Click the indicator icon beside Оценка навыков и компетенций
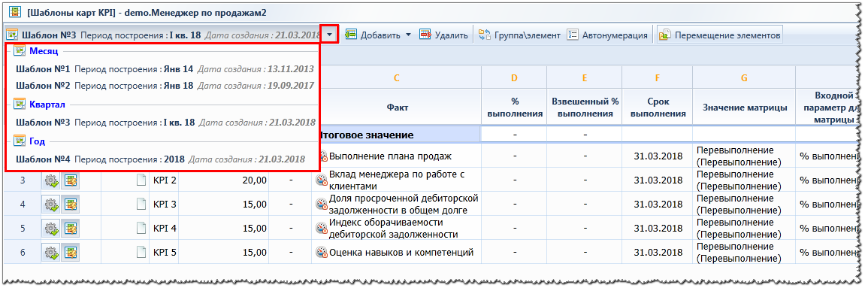Viewport: 868px width, 291px height. 322,252
